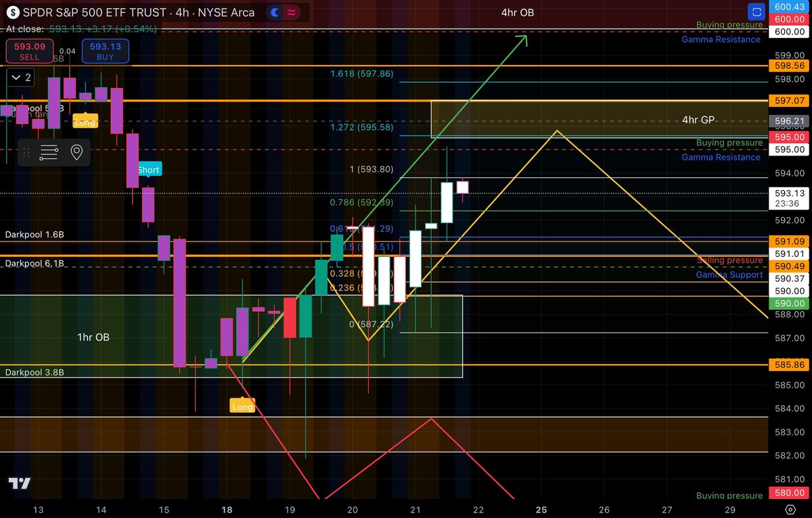Tap date 13 on the time axis
This screenshot has height=518, width=812.
(x=38, y=509)
